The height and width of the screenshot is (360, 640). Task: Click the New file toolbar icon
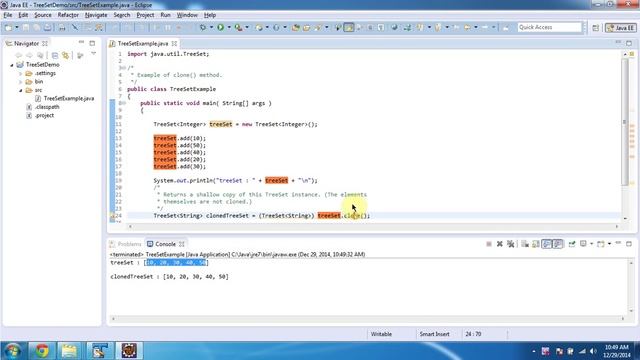pos(8,28)
